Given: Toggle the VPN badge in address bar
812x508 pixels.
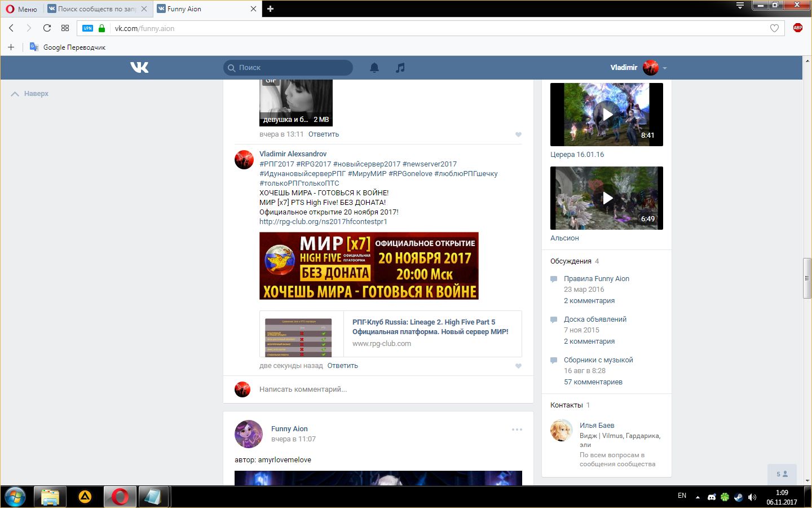Looking at the screenshot, I should click(87, 28).
